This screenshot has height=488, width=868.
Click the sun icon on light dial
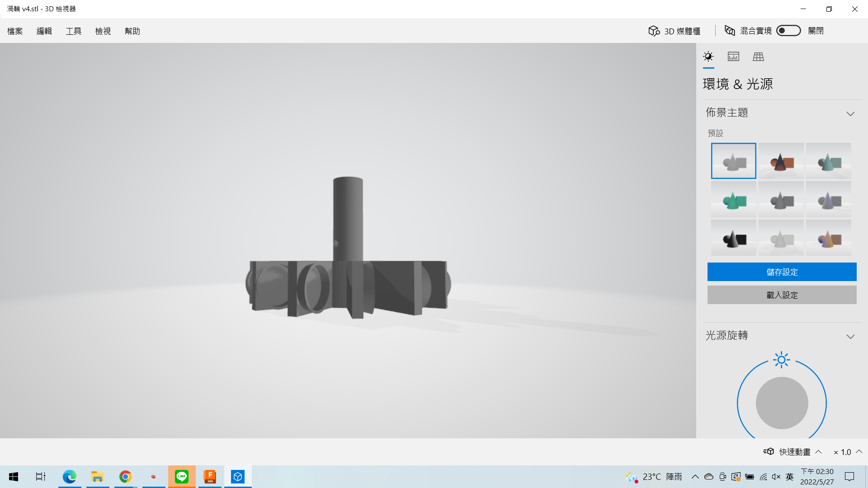781,360
